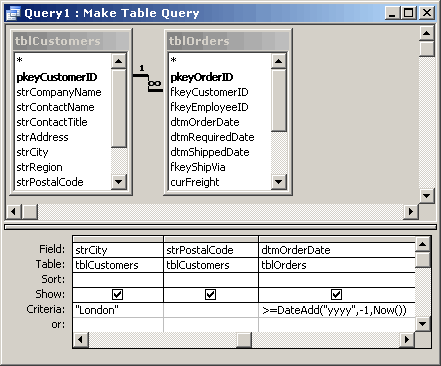Select strContactName field in tblCustomers

click(55, 107)
